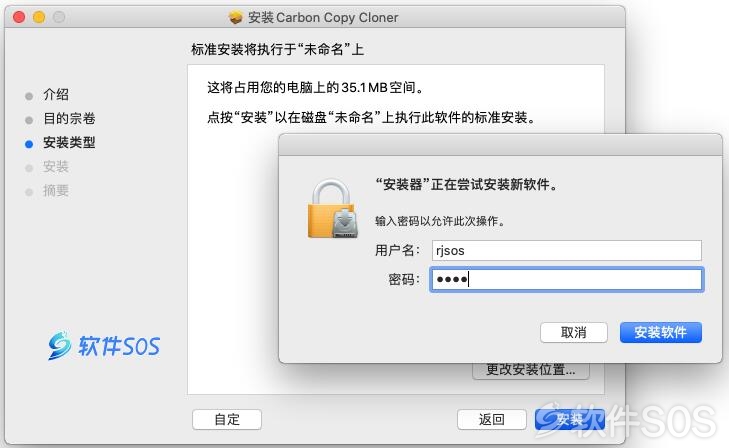
Task: Select the 介绍 step in sidebar
Action: click(x=56, y=95)
